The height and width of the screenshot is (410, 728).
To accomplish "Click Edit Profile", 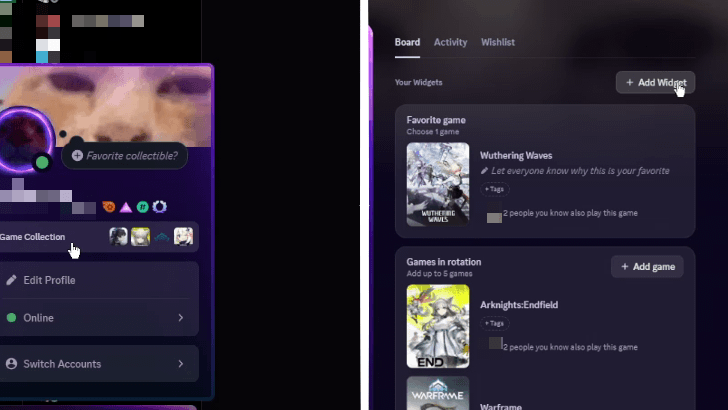I will pos(98,280).
